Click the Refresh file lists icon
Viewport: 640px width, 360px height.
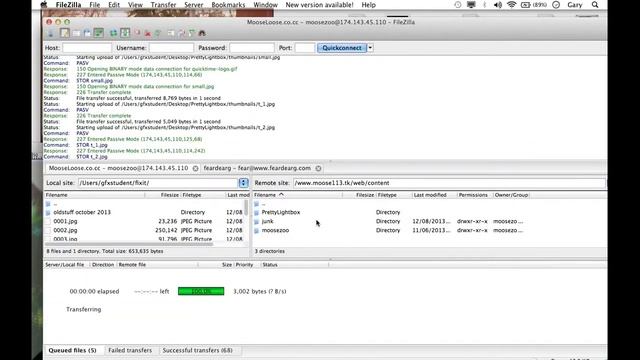[113, 33]
